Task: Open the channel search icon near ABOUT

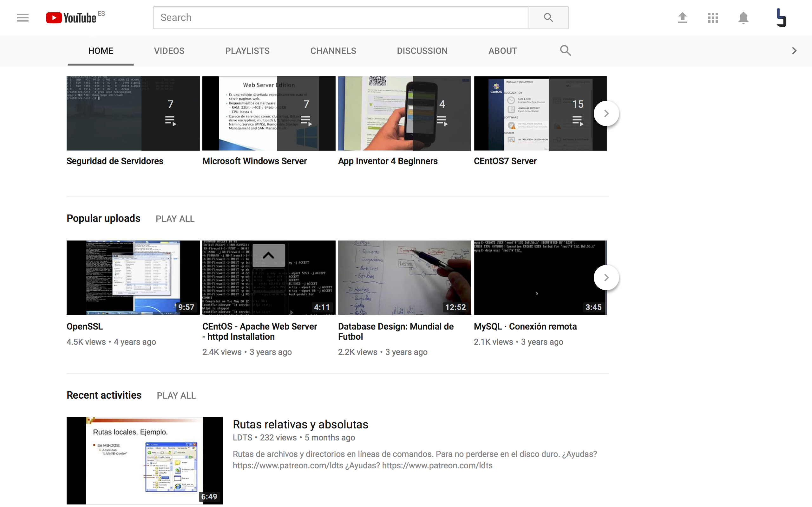Action: pos(565,50)
